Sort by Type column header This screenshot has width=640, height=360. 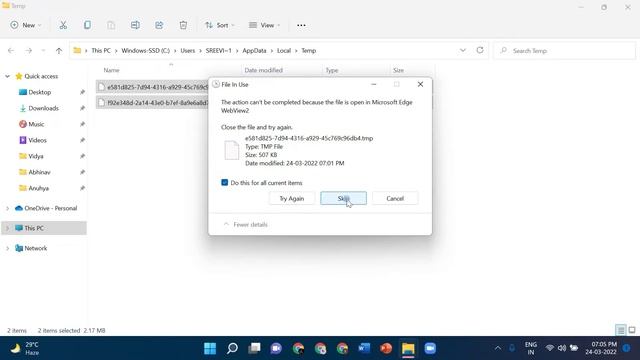point(332,70)
